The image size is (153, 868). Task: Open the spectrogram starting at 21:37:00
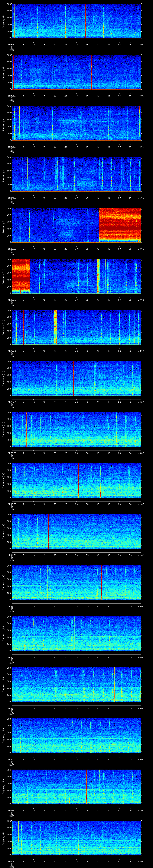tap(76, 327)
